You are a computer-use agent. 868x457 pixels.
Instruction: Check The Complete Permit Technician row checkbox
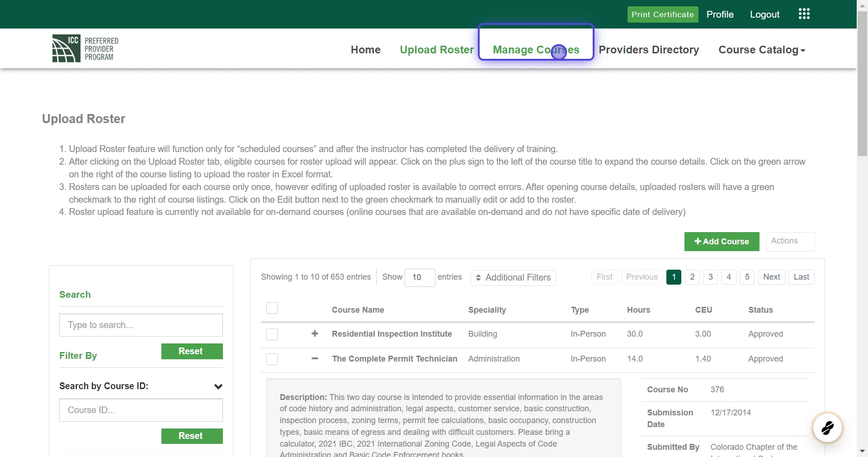tap(272, 358)
